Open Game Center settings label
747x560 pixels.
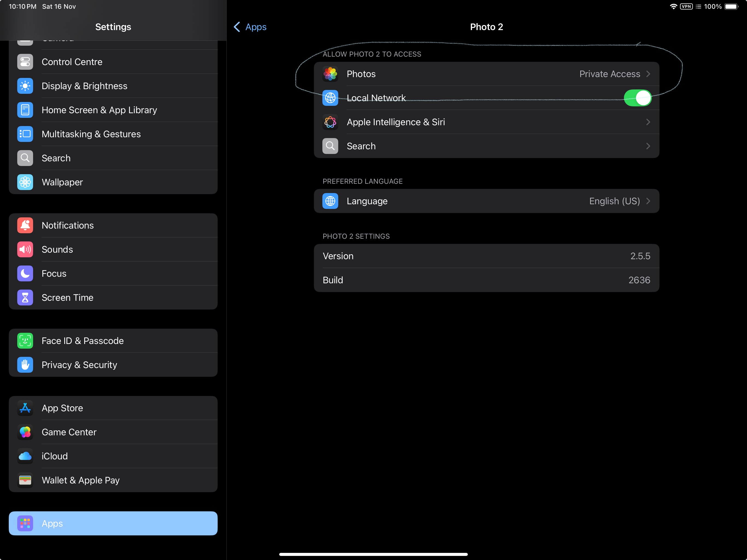[69, 432]
